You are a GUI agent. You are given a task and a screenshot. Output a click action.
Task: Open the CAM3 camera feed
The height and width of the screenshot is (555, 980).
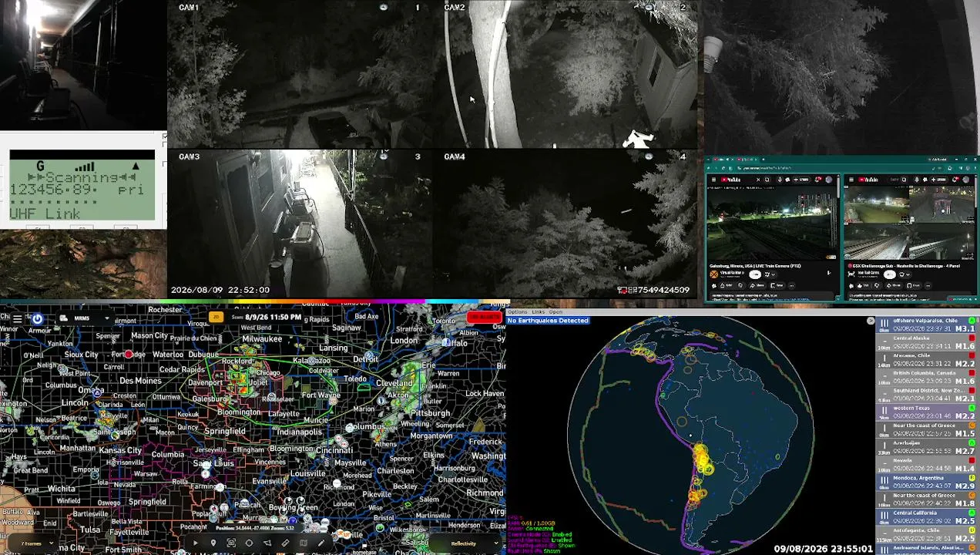tap(301, 224)
